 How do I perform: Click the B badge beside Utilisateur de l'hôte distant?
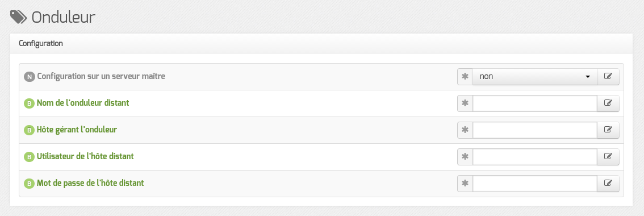click(29, 157)
